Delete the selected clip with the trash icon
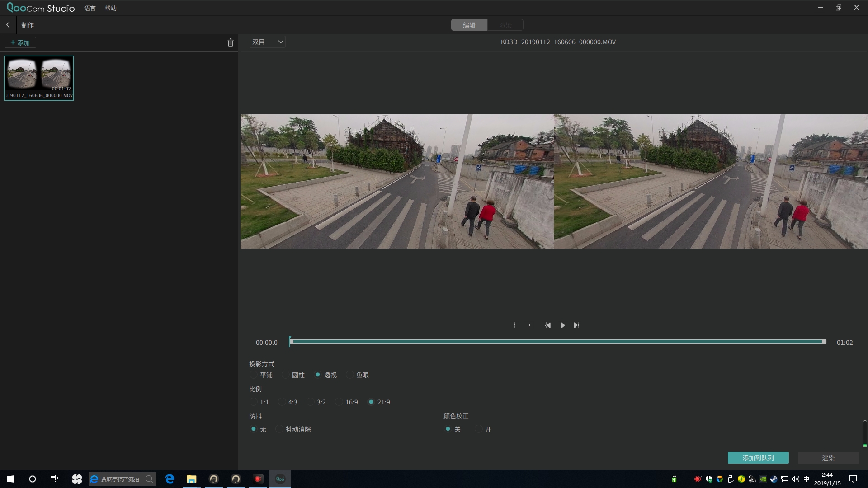 click(231, 42)
